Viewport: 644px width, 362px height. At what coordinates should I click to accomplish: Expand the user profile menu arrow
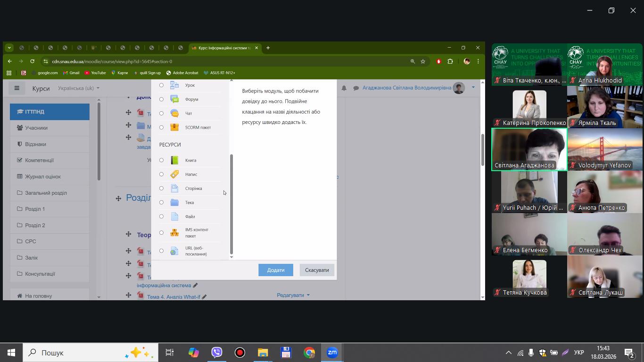(x=473, y=87)
